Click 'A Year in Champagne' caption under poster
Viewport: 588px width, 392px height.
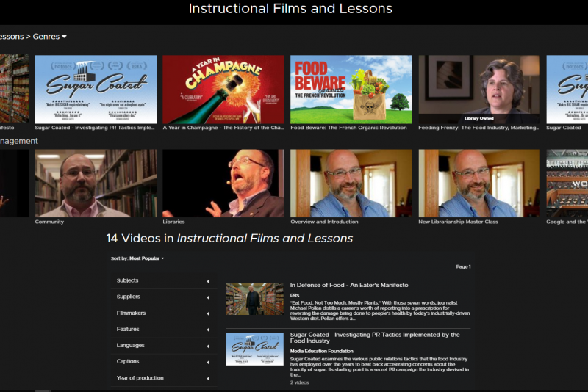point(223,128)
